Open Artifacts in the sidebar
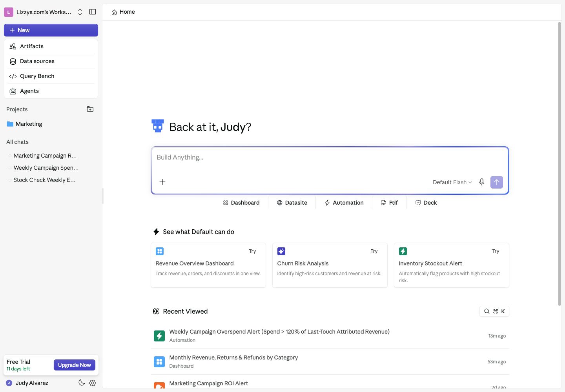The width and height of the screenshot is (565, 392). [x=51, y=46]
